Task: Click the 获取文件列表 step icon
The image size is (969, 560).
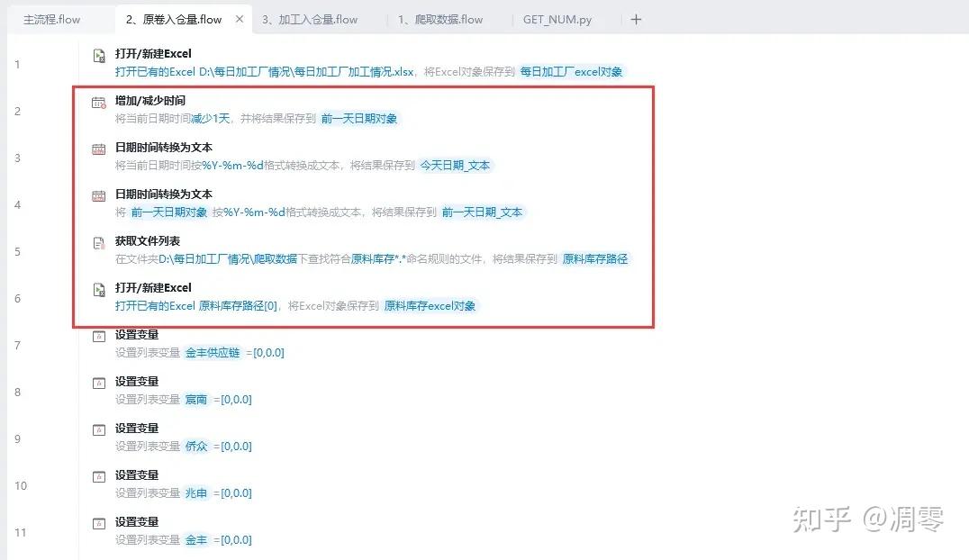Action: pyautogui.click(x=99, y=245)
